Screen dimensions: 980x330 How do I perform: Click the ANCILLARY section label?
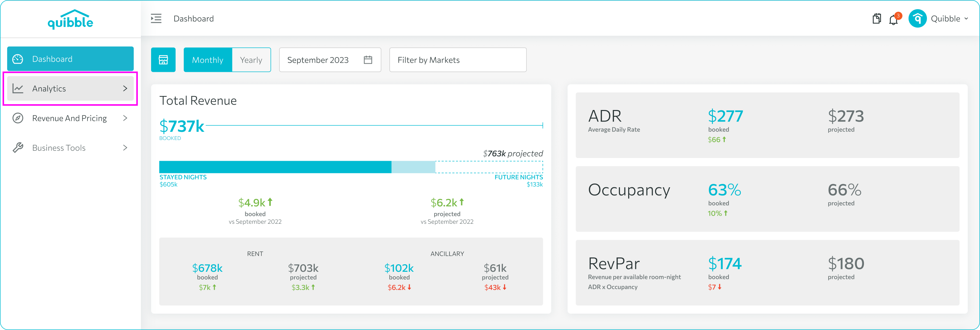[447, 254]
